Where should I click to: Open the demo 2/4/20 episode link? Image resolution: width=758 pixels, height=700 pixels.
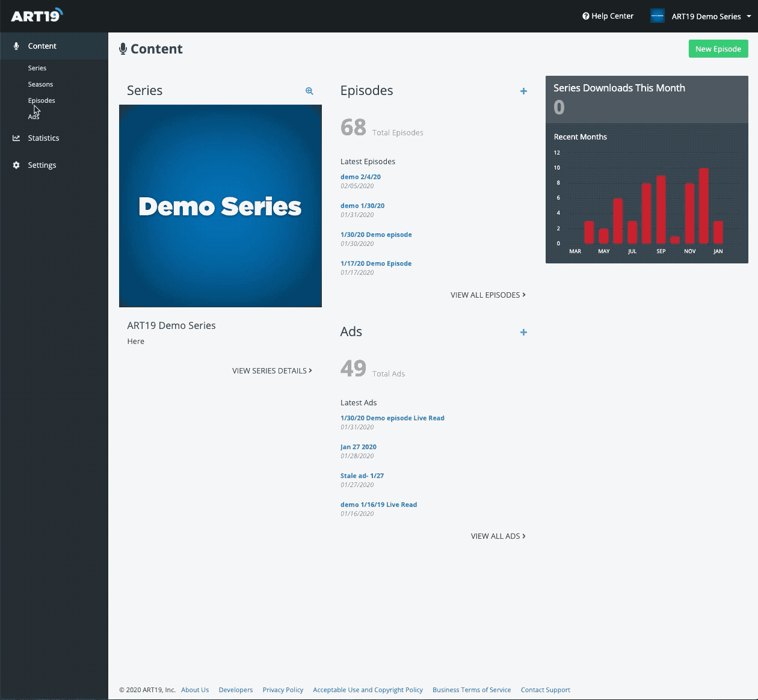(x=360, y=177)
